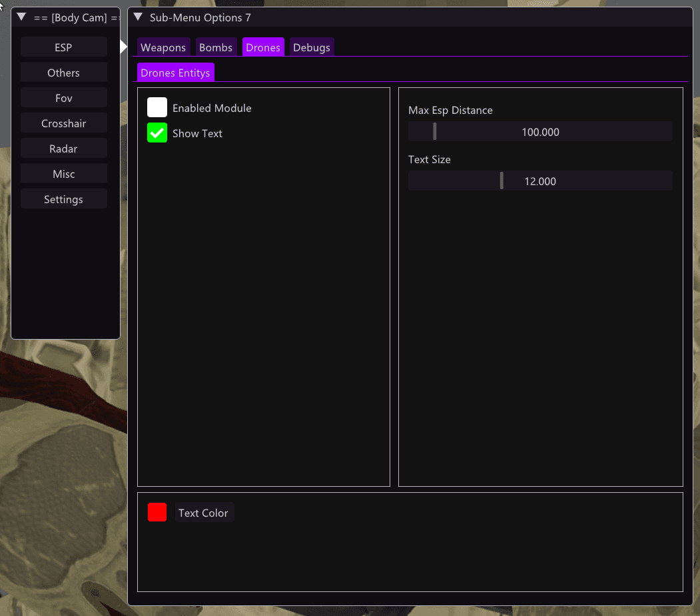The height and width of the screenshot is (616, 700).
Task: Select the Drones Entitys sub-tab
Action: [175, 73]
